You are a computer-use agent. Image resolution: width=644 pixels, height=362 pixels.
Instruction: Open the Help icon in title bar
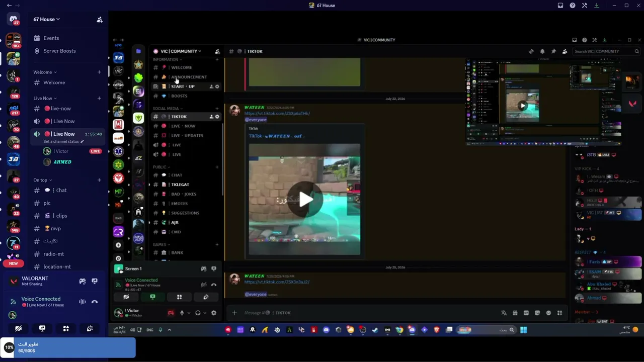573,6
